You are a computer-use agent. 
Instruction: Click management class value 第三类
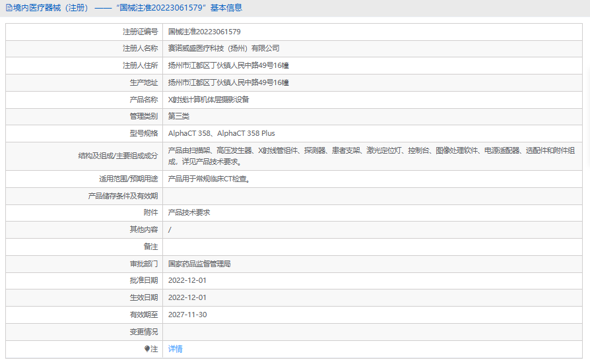pyautogui.click(x=179, y=116)
